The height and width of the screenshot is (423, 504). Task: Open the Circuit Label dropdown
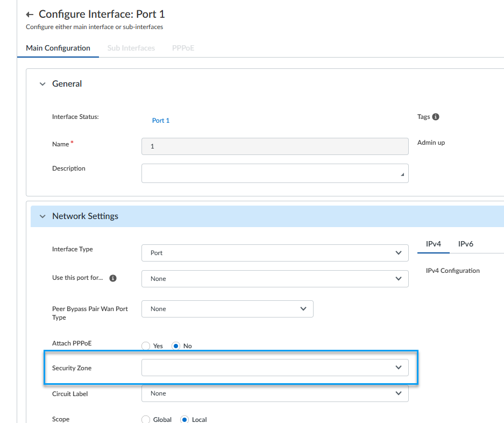point(275,393)
